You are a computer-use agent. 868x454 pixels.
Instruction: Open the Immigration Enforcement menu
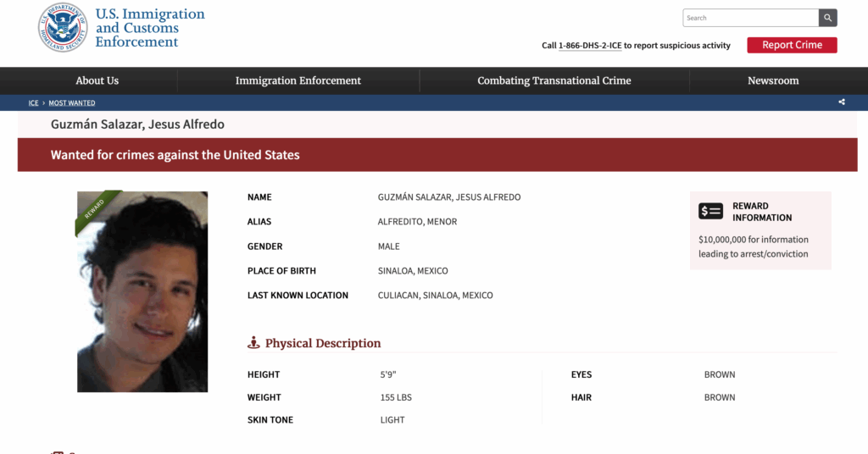click(298, 80)
